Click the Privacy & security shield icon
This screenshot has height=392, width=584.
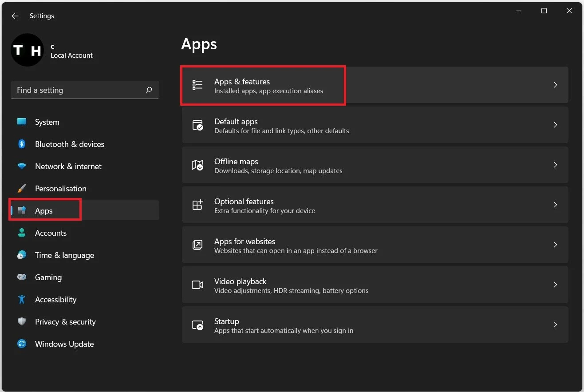[x=22, y=321]
